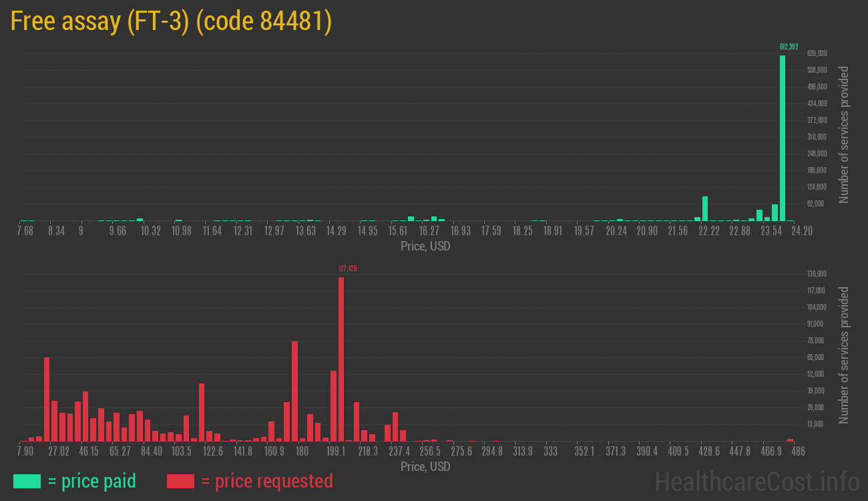Screen dimensions: 868x501
Task: Click the 199.1 x-axis tick label
Action: [336, 452]
